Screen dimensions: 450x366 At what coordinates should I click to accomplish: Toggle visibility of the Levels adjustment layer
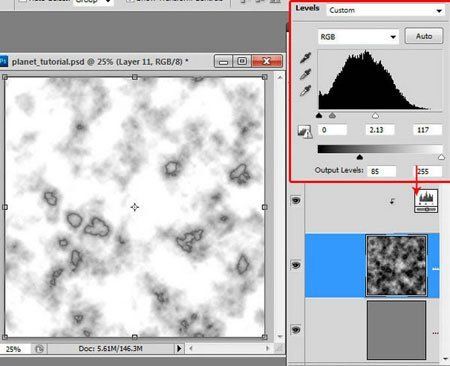coord(296,201)
